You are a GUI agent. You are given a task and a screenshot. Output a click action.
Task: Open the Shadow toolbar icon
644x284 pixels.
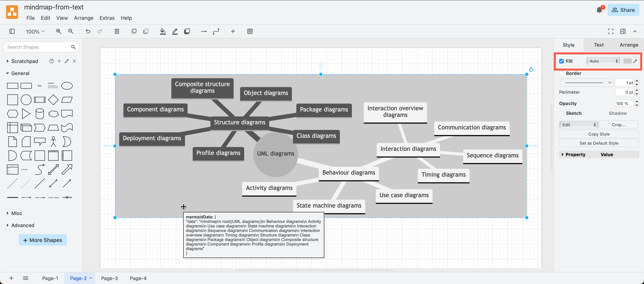[187, 31]
